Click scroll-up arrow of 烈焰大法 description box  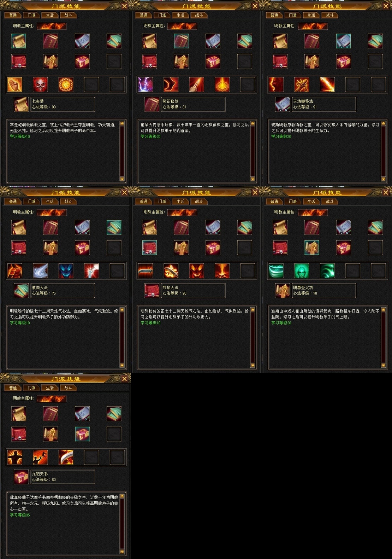[x=253, y=310]
